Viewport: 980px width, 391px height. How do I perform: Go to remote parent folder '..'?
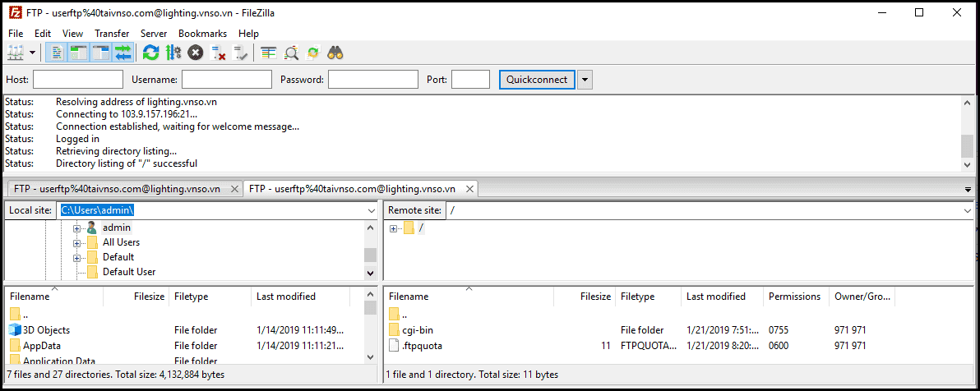point(398,314)
